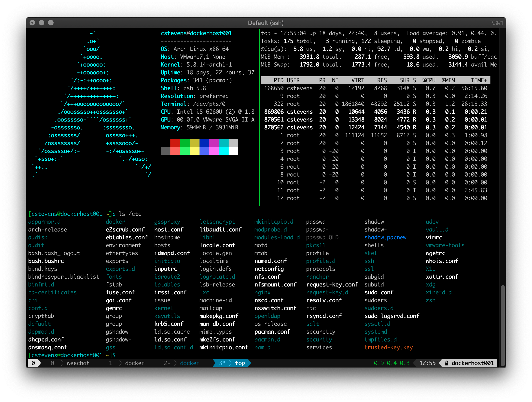Click the nginx directory entry
The image size is (532, 402).
click(x=262, y=292)
